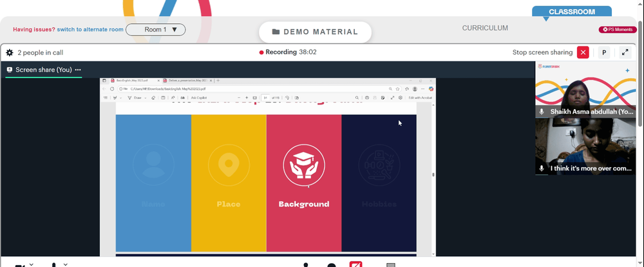644x267 pixels.
Task: Select Screen share (You) tab
Action: tap(44, 70)
